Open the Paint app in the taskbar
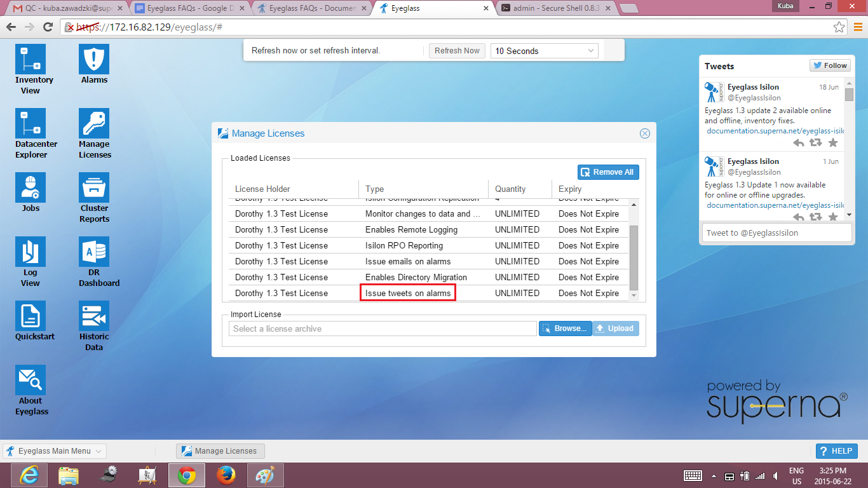 (x=266, y=475)
